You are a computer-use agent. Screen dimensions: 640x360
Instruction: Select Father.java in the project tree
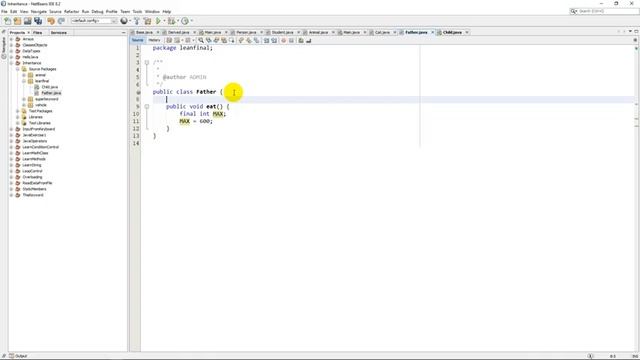[x=51, y=93]
